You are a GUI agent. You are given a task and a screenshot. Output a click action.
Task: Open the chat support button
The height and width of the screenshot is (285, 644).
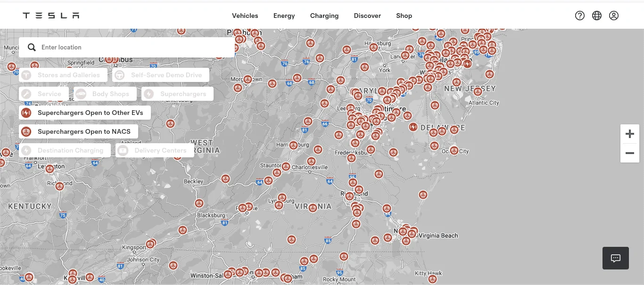tap(616, 258)
